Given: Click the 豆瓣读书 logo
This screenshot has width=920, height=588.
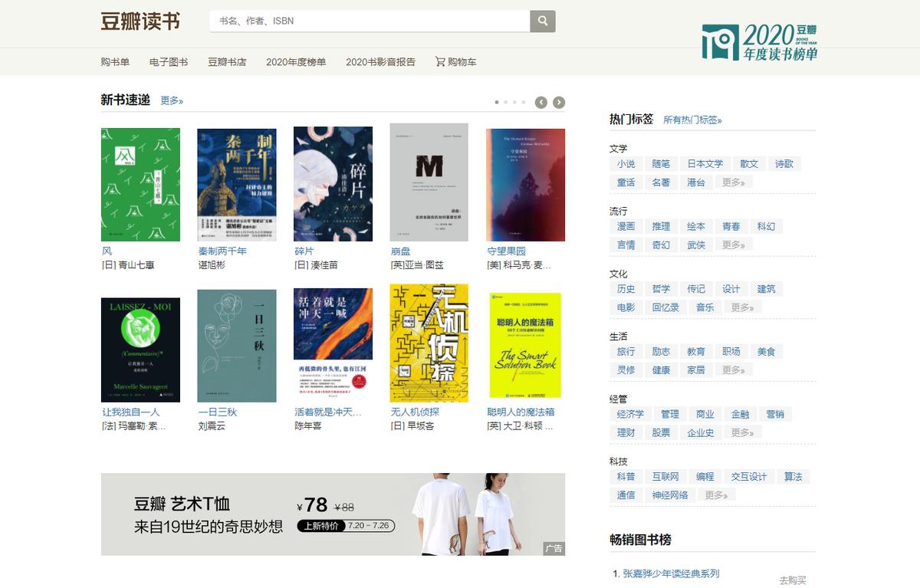Looking at the screenshot, I should 140,21.
